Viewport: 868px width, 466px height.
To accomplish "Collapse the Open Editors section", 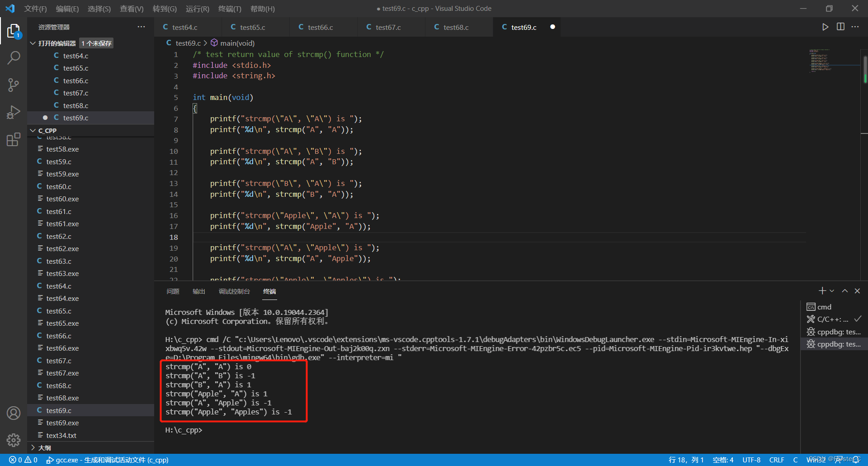I will pyautogui.click(x=33, y=43).
